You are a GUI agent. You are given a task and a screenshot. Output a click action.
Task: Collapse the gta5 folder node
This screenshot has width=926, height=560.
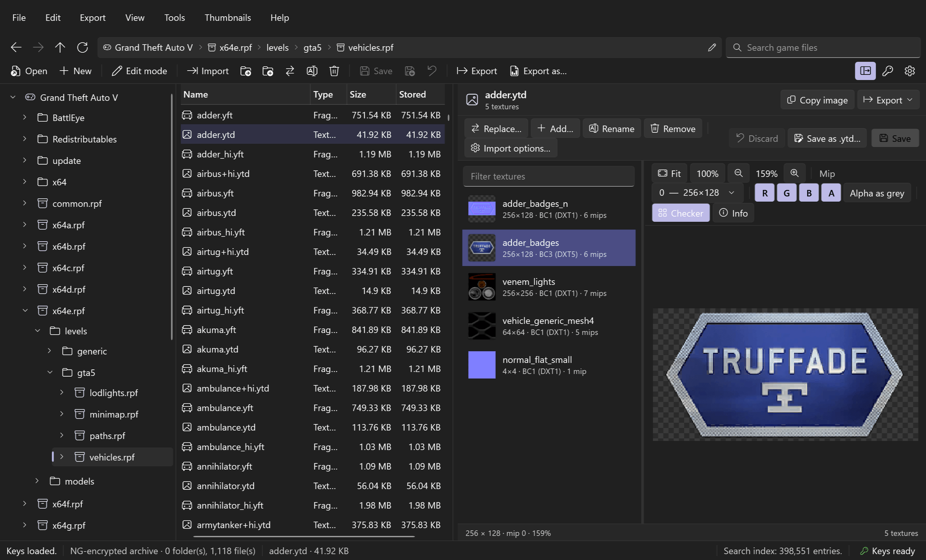[x=50, y=372]
